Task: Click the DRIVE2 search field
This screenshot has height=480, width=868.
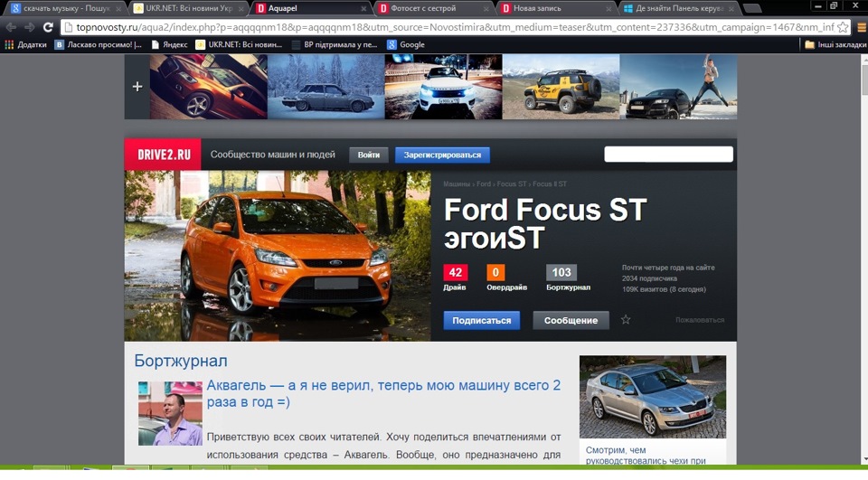Action: point(669,155)
